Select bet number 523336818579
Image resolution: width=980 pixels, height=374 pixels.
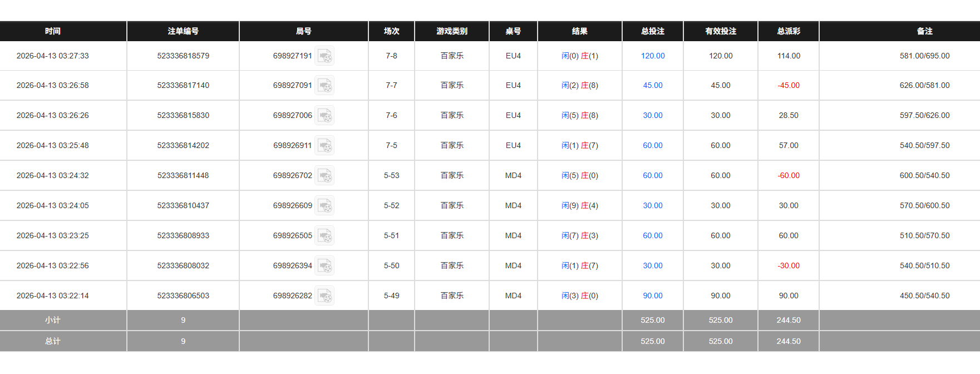(183, 56)
